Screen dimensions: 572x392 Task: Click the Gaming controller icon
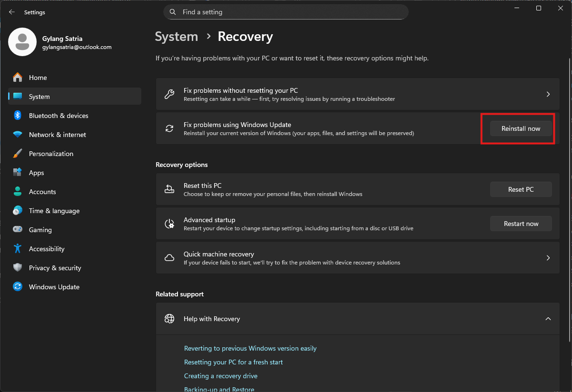pyautogui.click(x=18, y=230)
